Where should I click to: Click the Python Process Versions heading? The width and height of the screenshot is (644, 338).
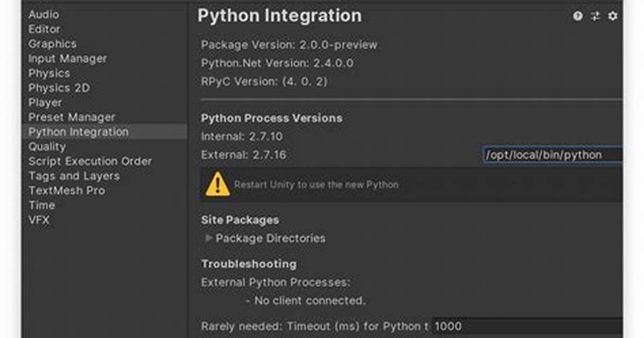click(x=272, y=118)
